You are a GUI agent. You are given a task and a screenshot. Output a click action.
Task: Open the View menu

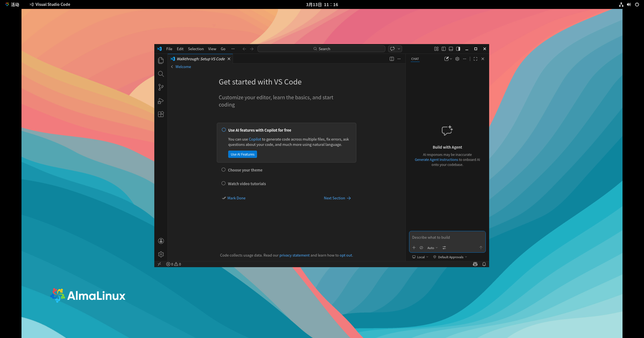click(x=212, y=49)
